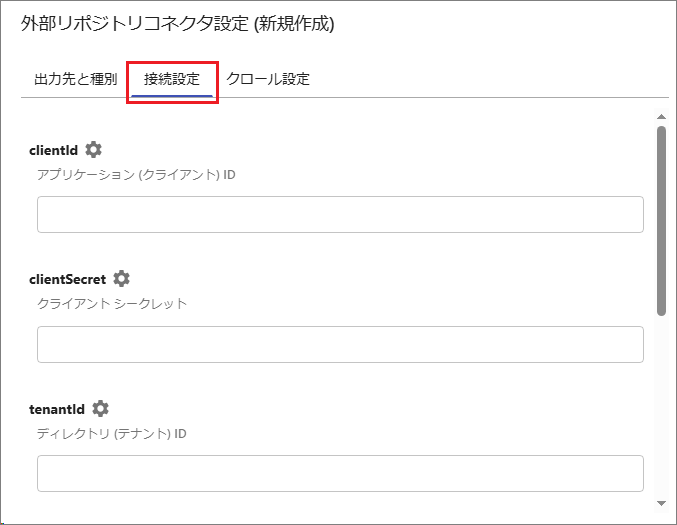Open the tenantId settings gear icon
This screenshot has width=677, height=525.
click(x=100, y=408)
